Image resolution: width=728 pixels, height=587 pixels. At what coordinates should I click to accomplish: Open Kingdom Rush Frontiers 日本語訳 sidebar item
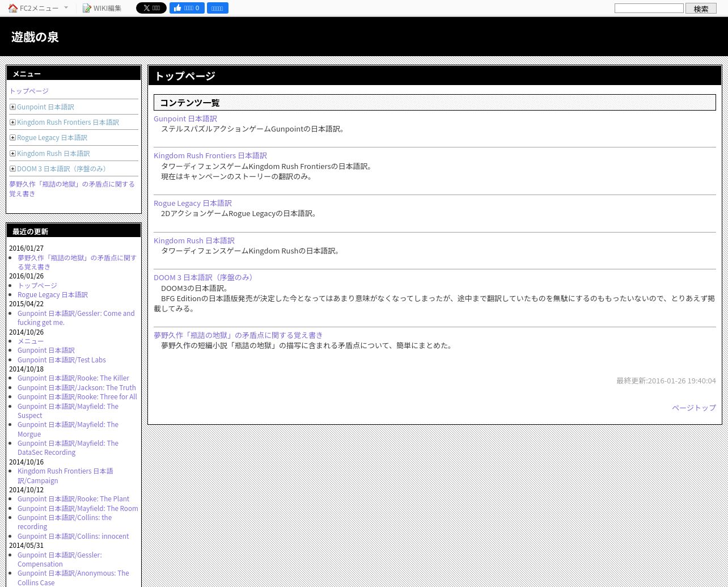point(68,122)
